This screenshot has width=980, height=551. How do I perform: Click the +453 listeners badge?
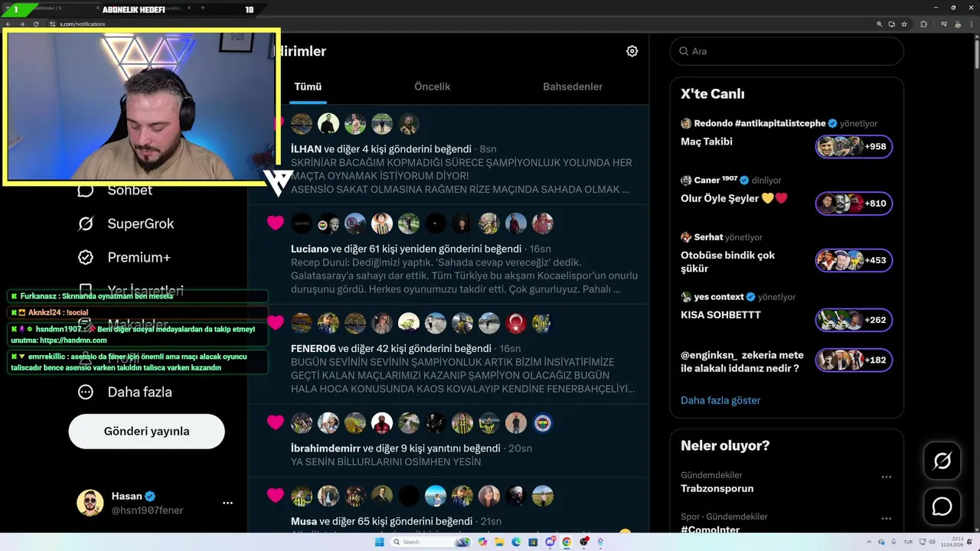click(x=854, y=260)
